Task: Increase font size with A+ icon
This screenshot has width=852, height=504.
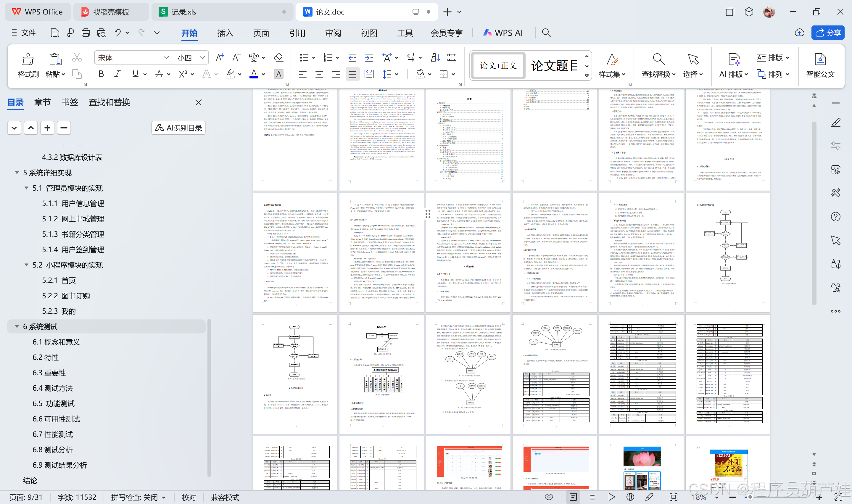Action: (x=220, y=57)
